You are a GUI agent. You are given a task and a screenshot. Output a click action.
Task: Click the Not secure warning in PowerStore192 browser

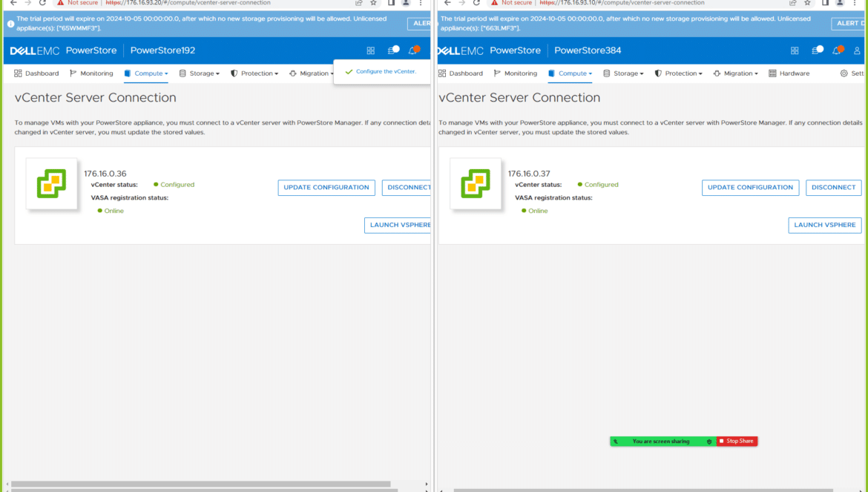[77, 3]
